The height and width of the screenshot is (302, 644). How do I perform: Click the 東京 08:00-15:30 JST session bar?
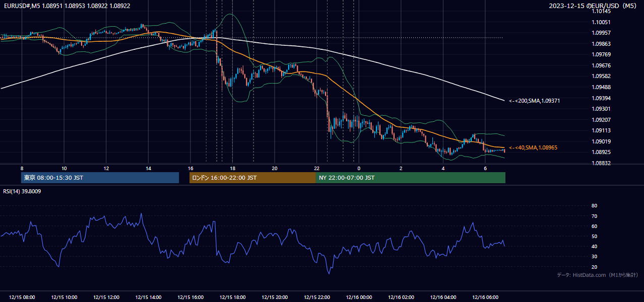[100, 178]
